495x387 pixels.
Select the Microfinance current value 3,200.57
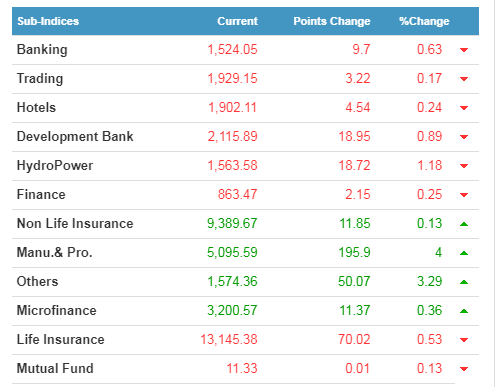[x=232, y=311]
